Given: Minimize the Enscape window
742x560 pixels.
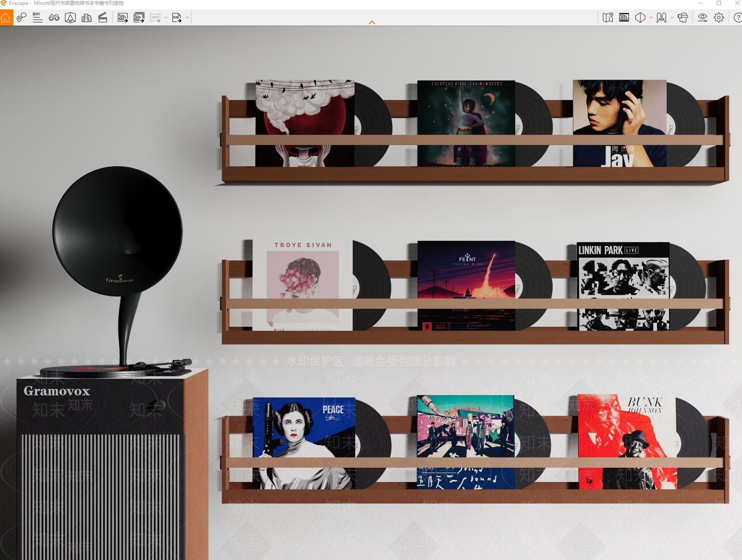Looking at the screenshot, I should click(700, 3).
